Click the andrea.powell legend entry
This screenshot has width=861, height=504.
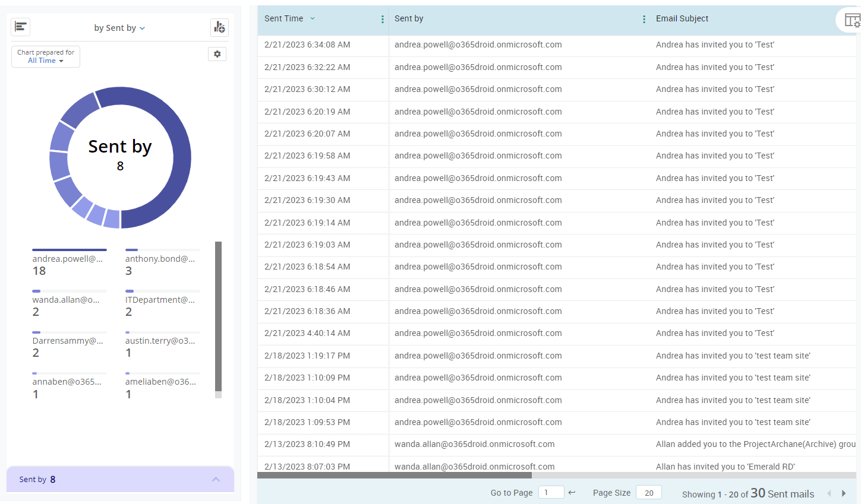point(70,258)
